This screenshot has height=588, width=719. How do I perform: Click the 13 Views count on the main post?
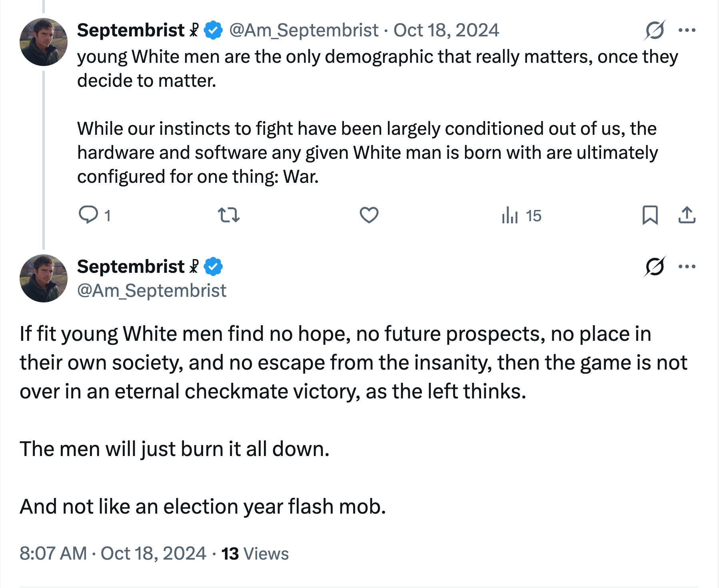point(255,554)
